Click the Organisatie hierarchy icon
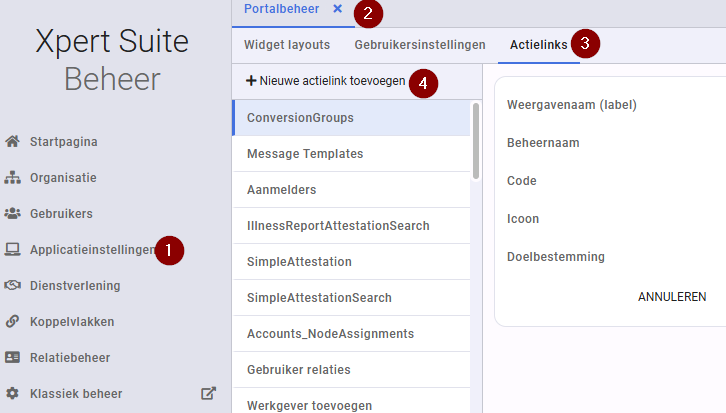 coord(13,177)
